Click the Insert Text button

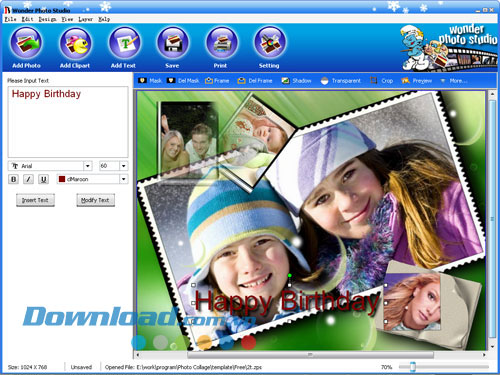coord(35,200)
